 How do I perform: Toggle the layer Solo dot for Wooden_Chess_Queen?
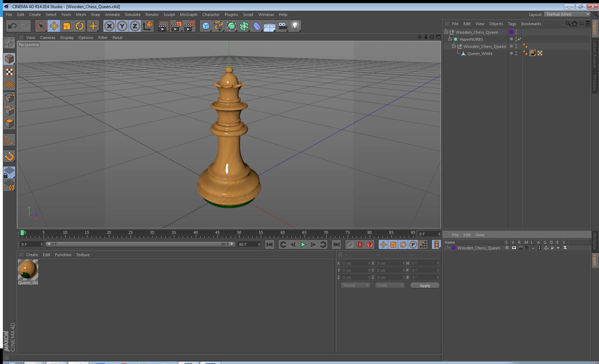pyautogui.click(x=507, y=248)
